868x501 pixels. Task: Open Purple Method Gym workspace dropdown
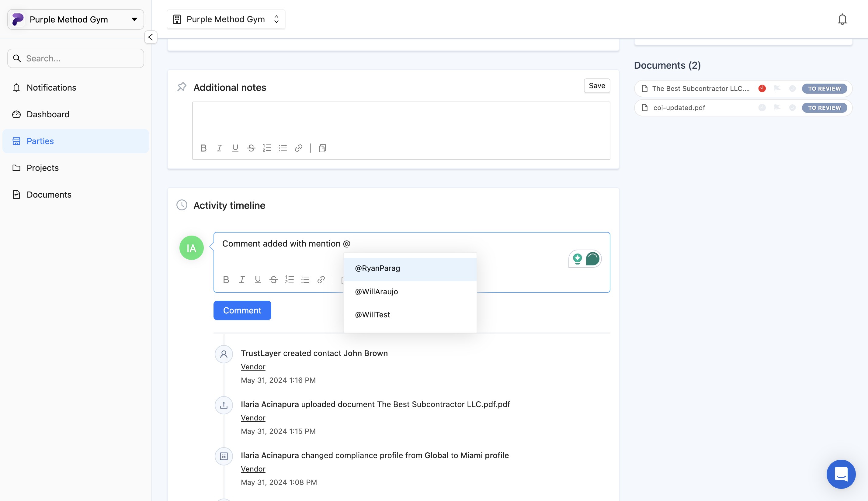(x=75, y=20)
